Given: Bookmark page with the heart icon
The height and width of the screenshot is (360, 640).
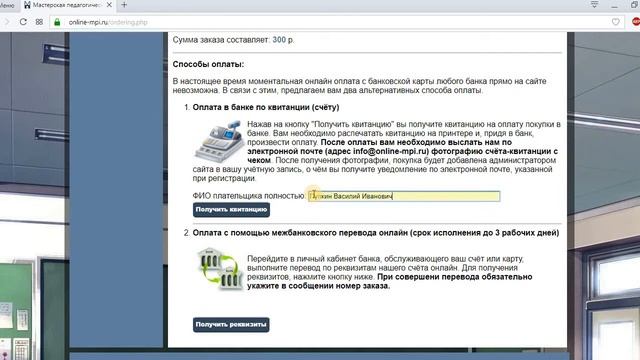Looking at the screenshot, I should coord(616,22).
